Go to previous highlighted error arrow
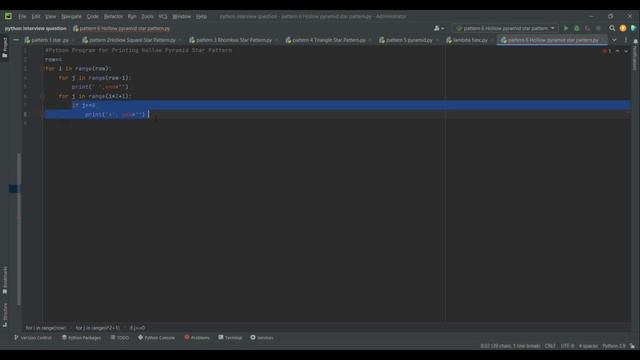 click(617, 51)
